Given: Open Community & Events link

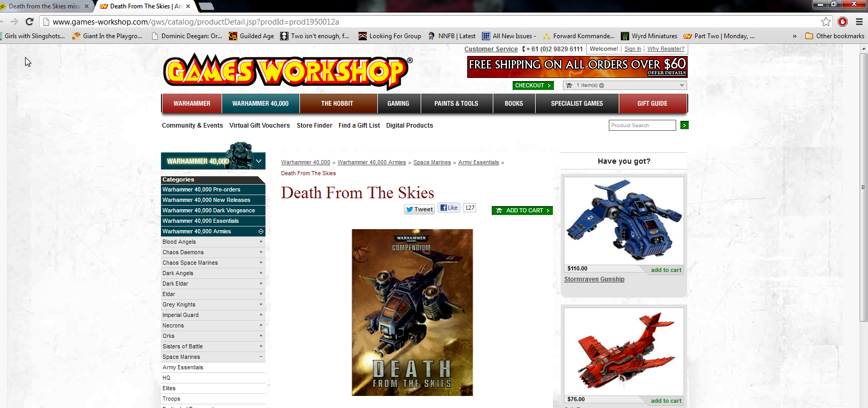Looking at the screenshot, I should [192, 126].
